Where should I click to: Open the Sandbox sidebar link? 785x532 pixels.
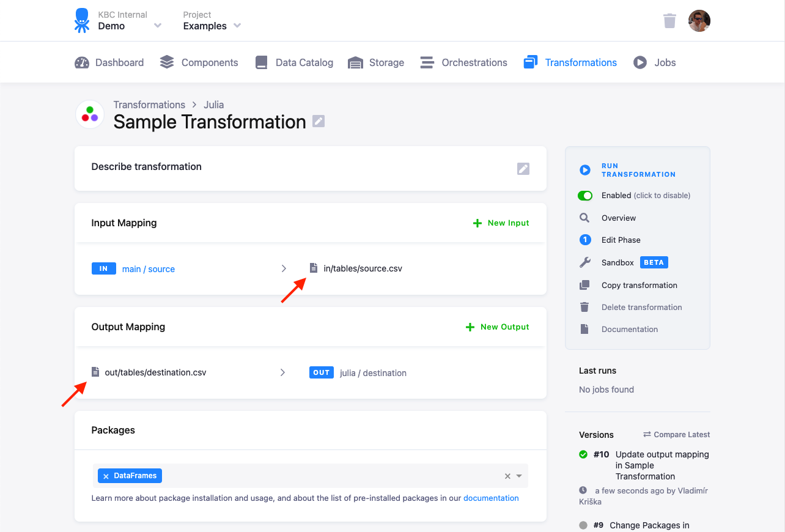coord(617,262)
